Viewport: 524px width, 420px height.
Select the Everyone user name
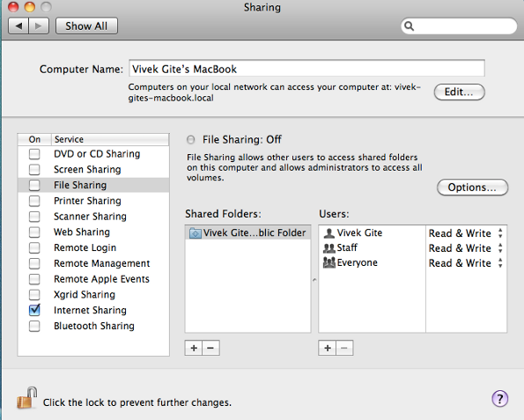click(x=358, y=262)
